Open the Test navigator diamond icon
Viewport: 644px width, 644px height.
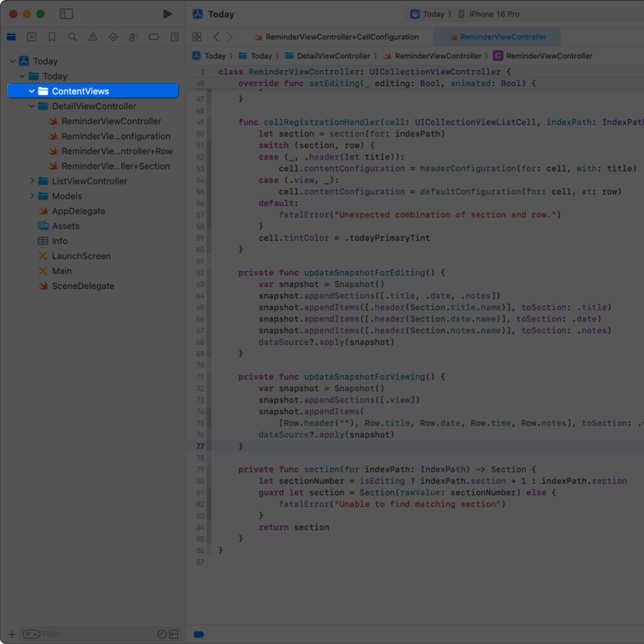click(113, 36)
